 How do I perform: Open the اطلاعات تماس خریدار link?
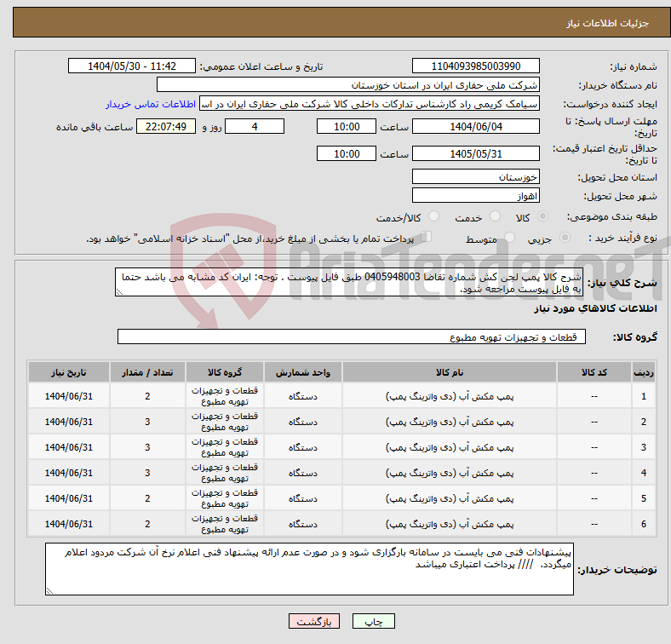pos(151,104)
